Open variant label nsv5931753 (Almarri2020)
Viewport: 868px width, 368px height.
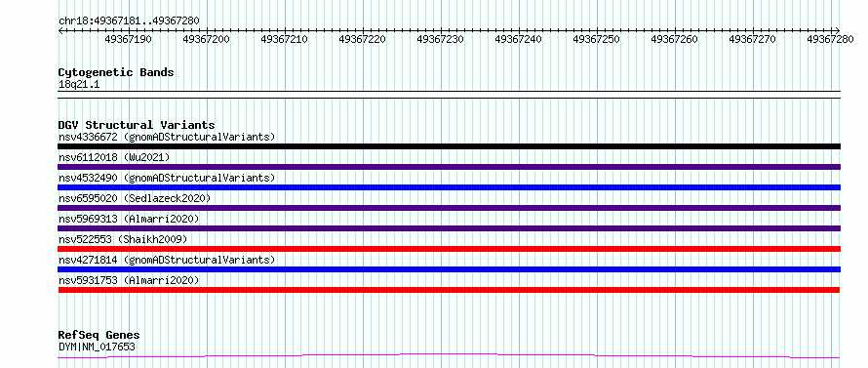pyautogui.click(x=129, y=280)
